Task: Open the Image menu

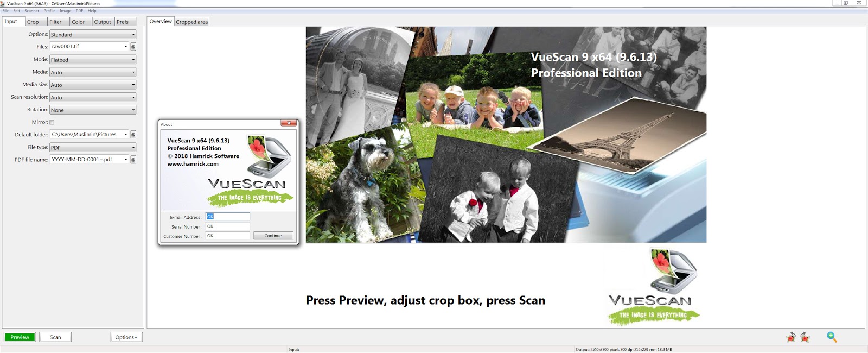Action: tap(66, 11)
